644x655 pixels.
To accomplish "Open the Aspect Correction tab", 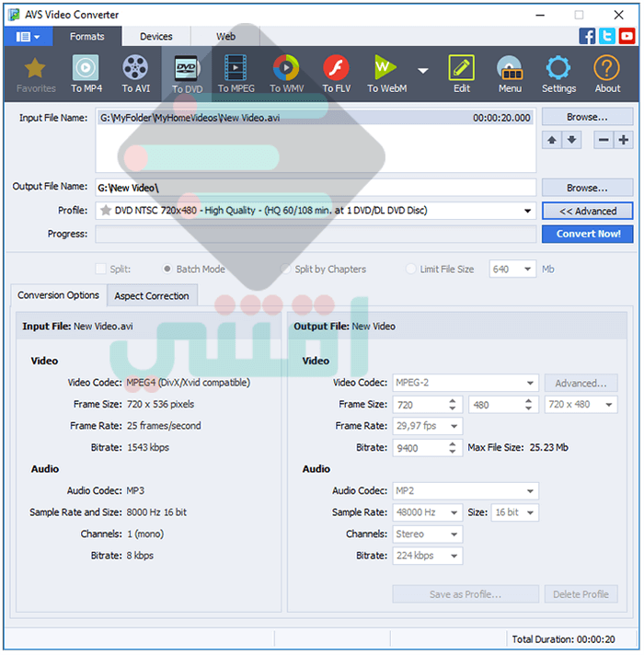I will tap(152, 296).
